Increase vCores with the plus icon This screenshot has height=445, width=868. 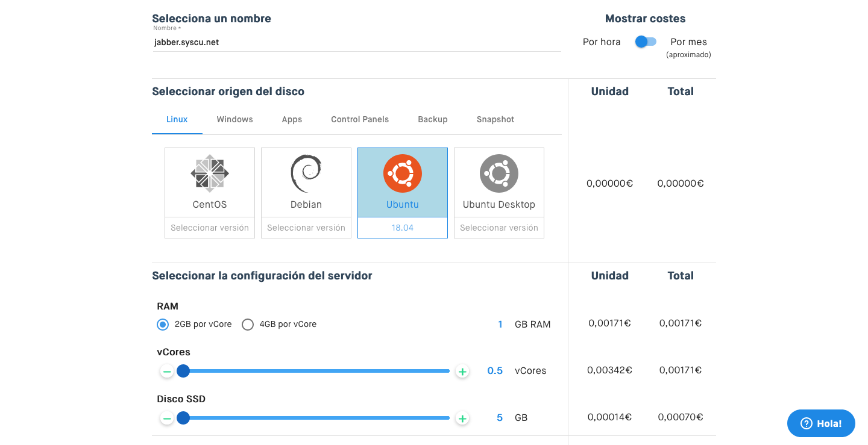pyautogui.click(x=462, y=372)
